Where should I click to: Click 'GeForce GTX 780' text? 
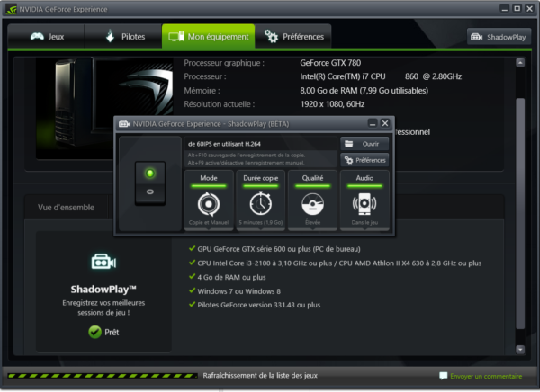330,63
